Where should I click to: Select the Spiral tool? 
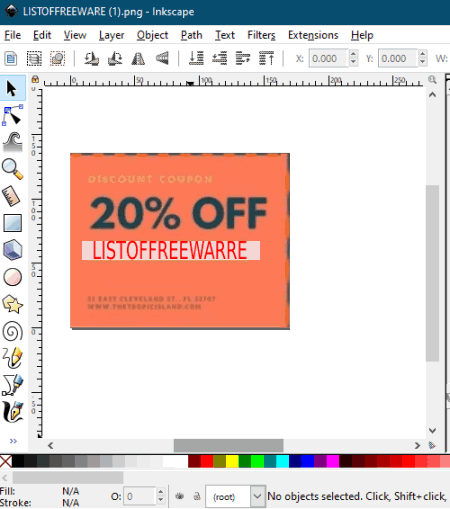[x=12, y=331]
